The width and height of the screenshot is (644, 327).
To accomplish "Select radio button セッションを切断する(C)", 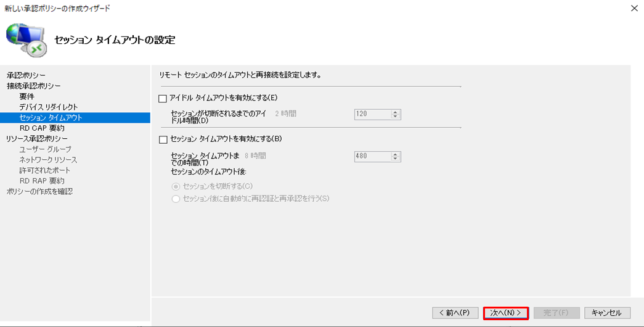I will click(176, 187).
